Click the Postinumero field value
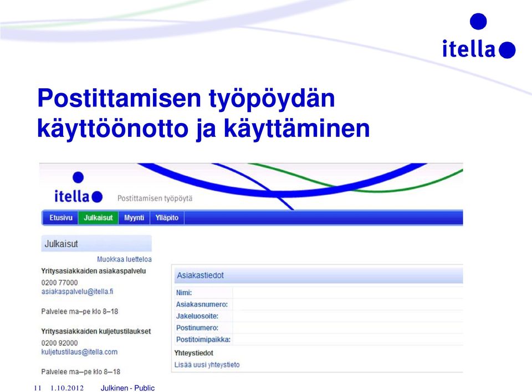Image resolution: width=532 pixels, height=392 pixels. (348, 328)
